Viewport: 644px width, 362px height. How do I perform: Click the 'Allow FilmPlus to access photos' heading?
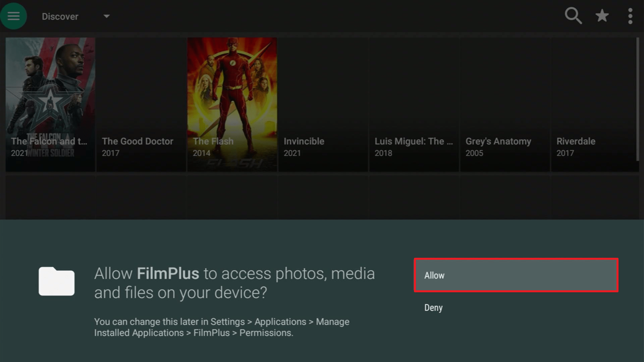pos(234,283)
